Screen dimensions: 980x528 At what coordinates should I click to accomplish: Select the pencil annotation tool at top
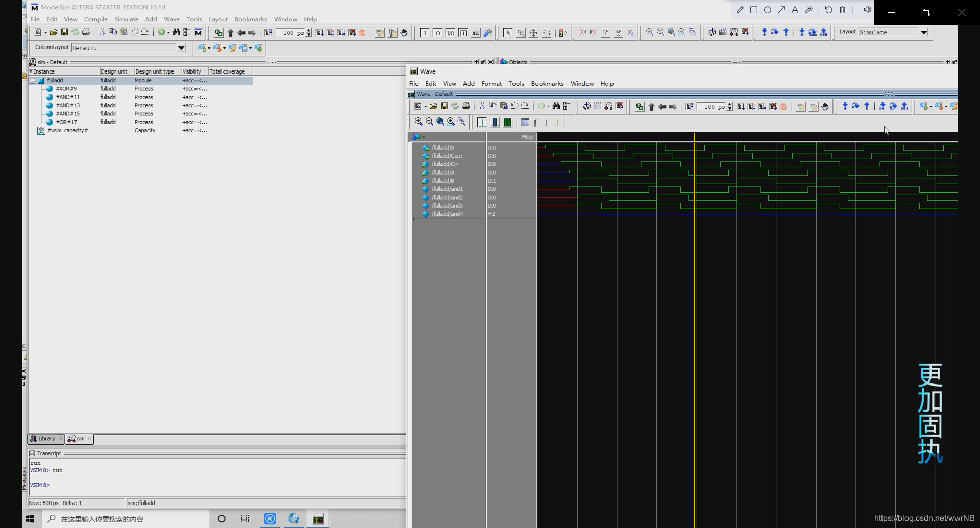coord(740,10)
